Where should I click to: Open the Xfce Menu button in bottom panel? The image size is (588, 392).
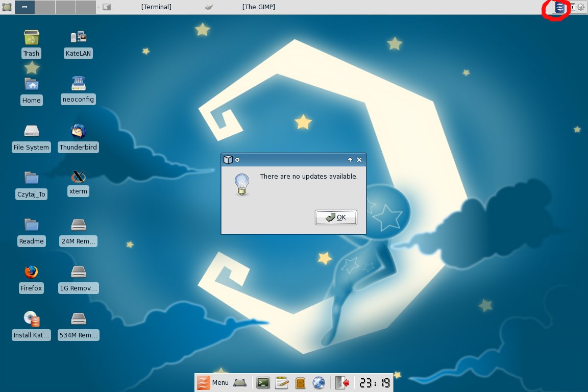click(x=213, y=383)
